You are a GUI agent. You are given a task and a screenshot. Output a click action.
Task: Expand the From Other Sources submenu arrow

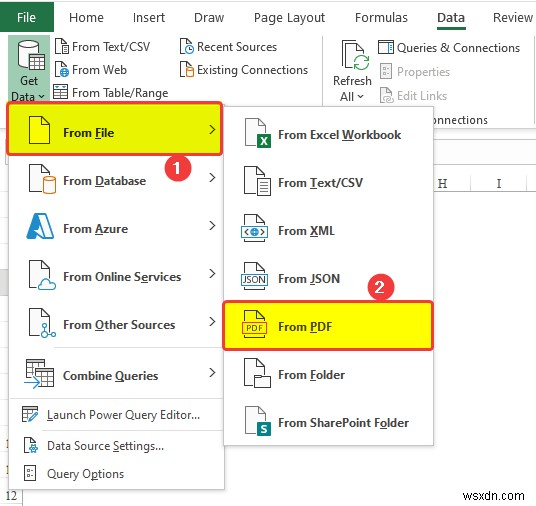pyautogui.click(x=212, y=321)
